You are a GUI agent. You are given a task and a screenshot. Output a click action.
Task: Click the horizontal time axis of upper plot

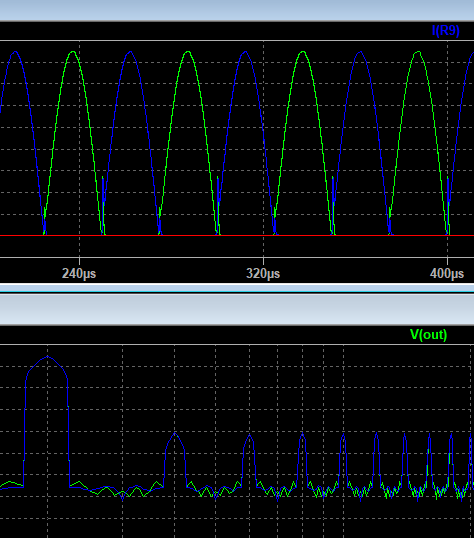point(237,257)
